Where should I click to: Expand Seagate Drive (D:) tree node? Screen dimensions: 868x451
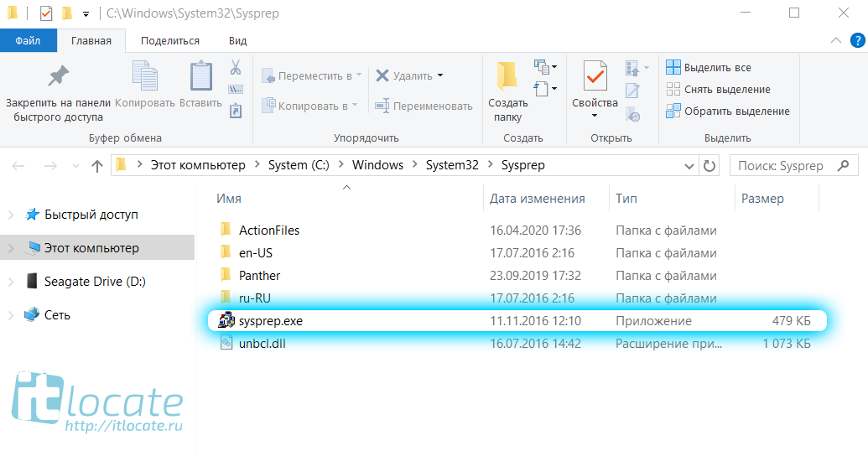11,282
